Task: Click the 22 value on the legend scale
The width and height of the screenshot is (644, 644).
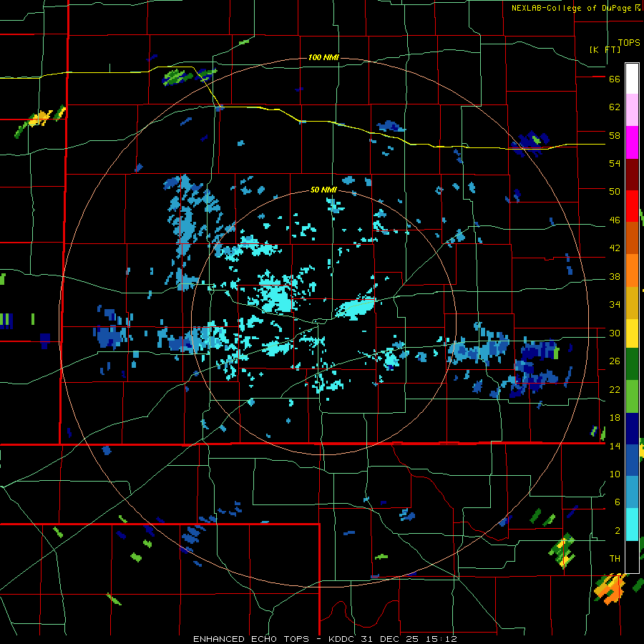Action: (615, 389)
